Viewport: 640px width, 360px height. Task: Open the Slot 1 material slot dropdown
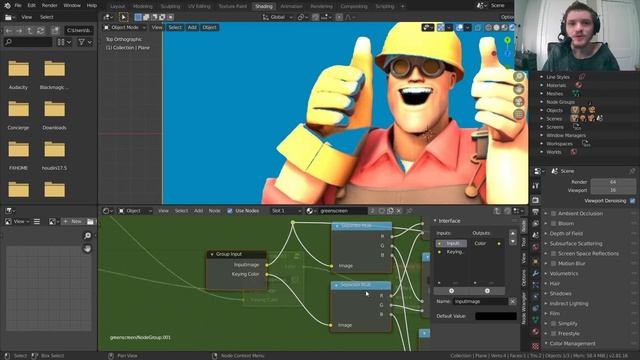(x=286, y=211)
